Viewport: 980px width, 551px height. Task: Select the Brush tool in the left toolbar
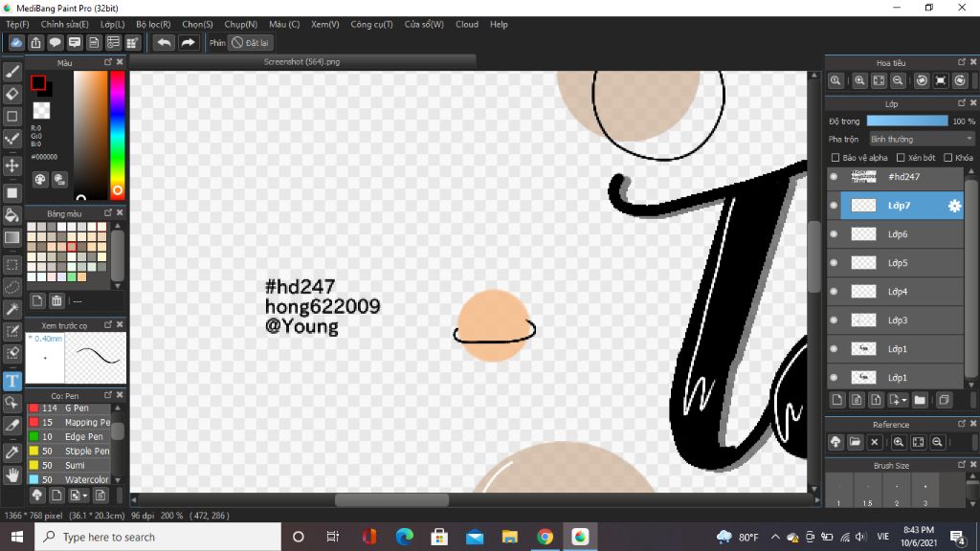pyautogui.click(x=11, y=72)
